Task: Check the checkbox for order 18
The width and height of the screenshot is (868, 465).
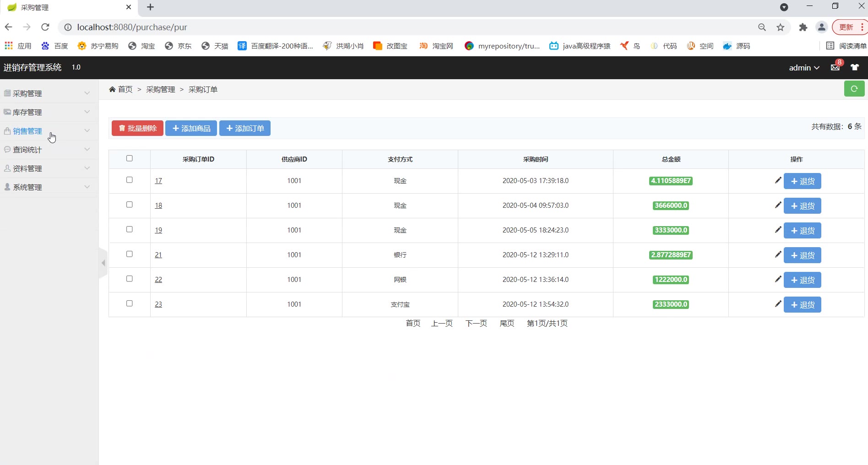Action: click(130, 205)
